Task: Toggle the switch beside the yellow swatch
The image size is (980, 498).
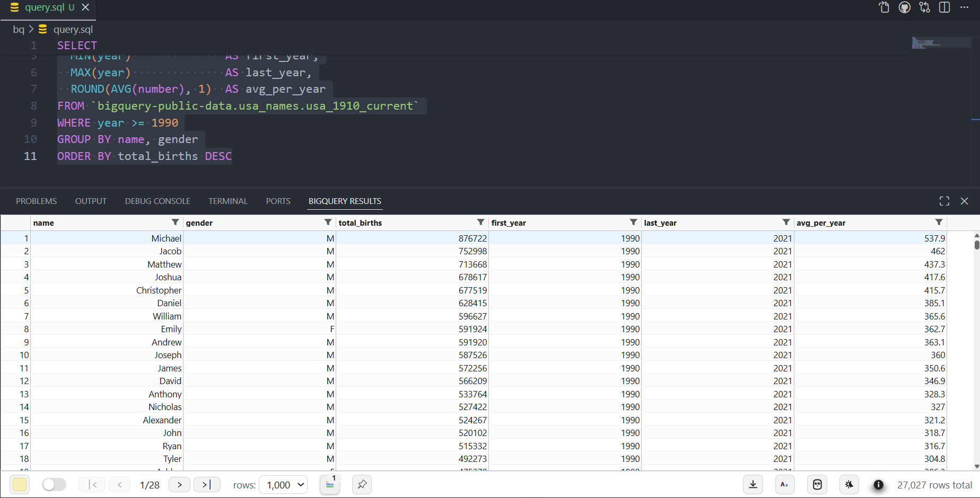Action: click(54, 485)
